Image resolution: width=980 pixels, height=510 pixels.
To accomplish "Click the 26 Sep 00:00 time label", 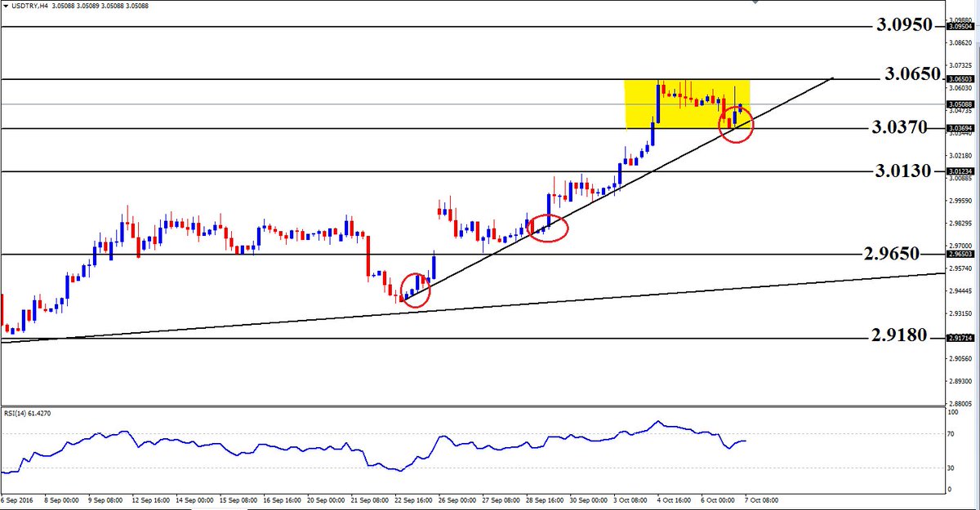I will 456,499.
